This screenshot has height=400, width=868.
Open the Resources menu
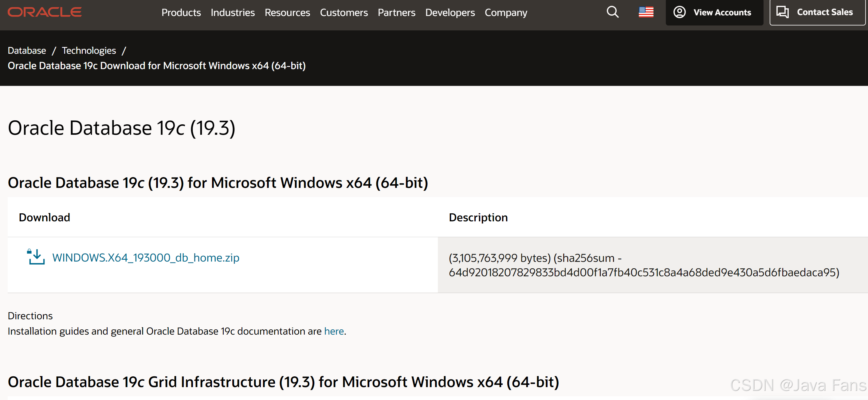pos(287,13)
